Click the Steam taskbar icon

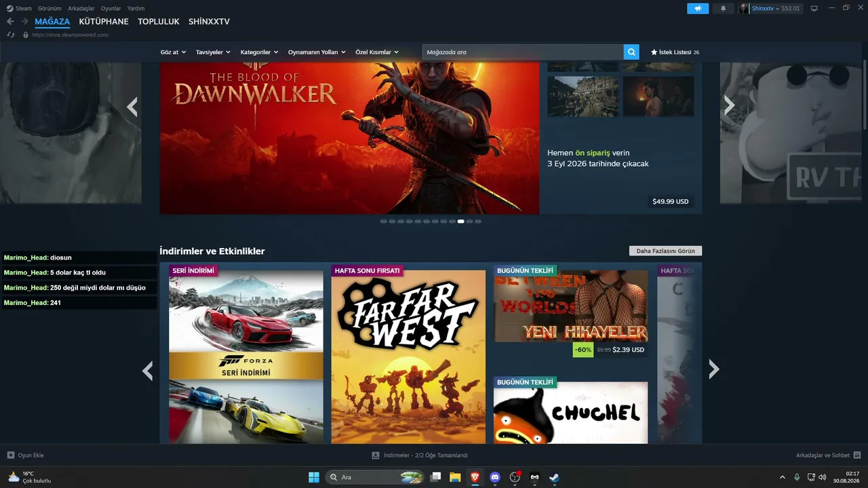pyautogui.click(x=555, y=477)
